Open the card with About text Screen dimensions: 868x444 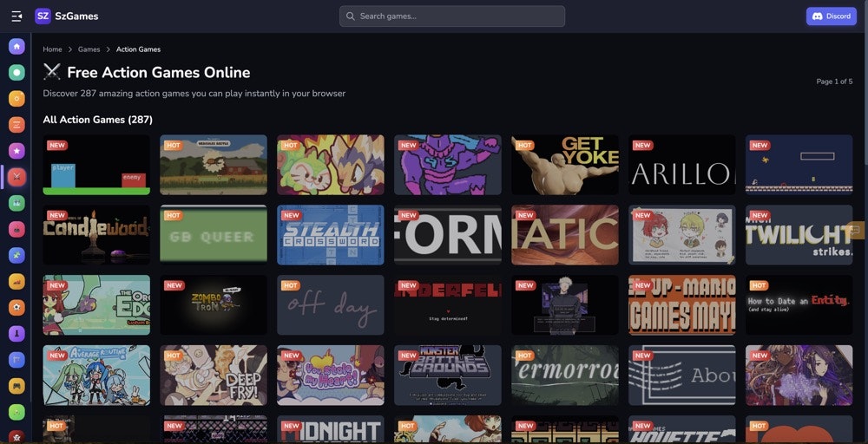pyautogui.click(x=682, y=375)
